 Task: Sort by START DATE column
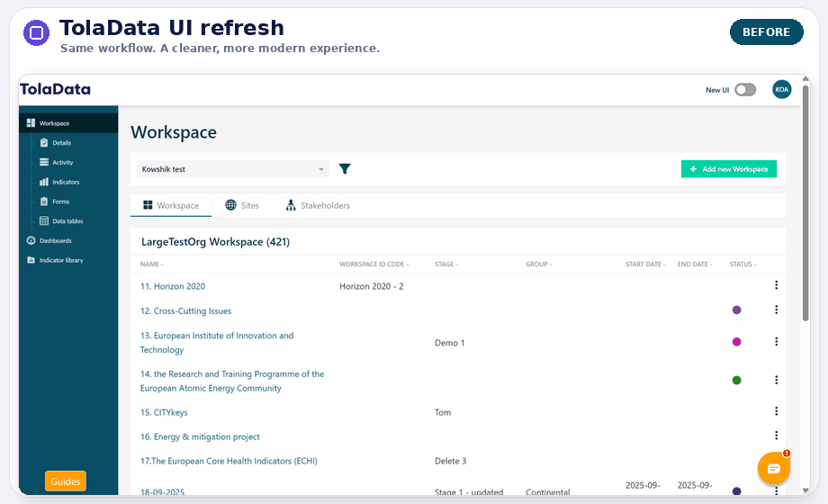tap(646, 265)
